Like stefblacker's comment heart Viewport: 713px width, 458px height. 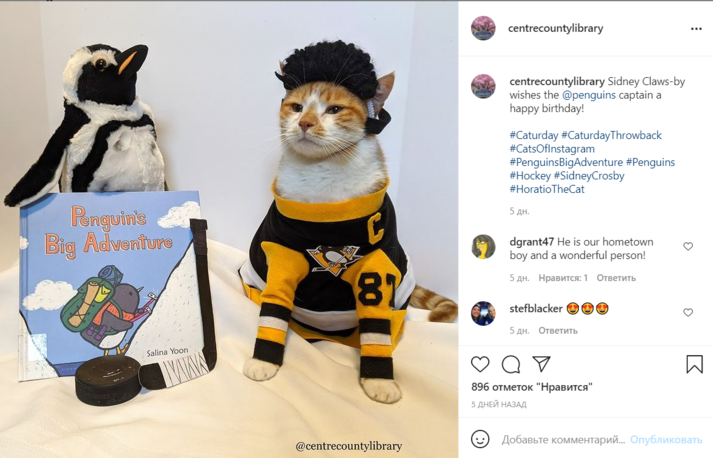coord(688,312)
